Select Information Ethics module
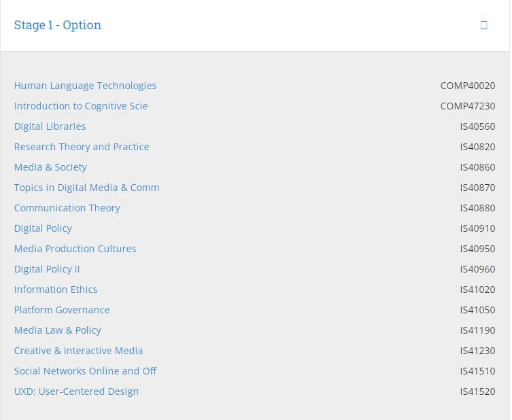This screenshot has height=420, width=512. pos(56,290)
